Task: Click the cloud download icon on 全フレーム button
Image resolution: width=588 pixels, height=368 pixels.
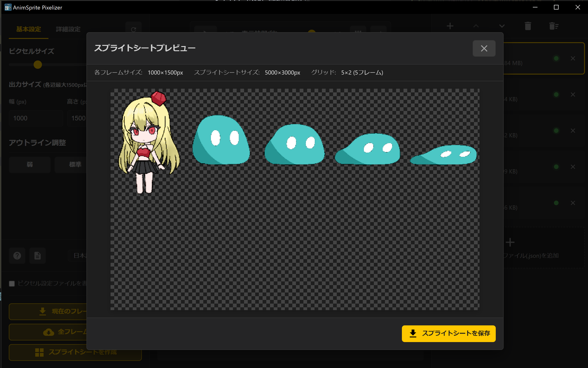Action: pos(49,332)
